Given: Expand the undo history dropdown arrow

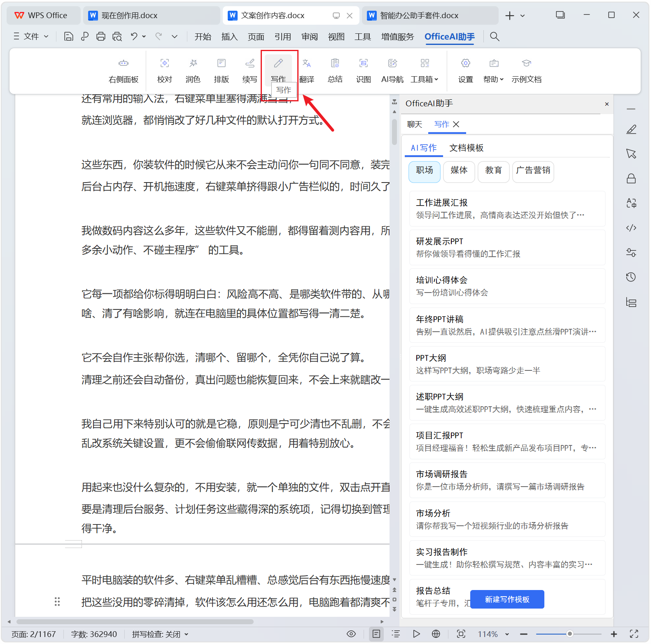Looking at the screenshot, I should (x=144, y=36).
